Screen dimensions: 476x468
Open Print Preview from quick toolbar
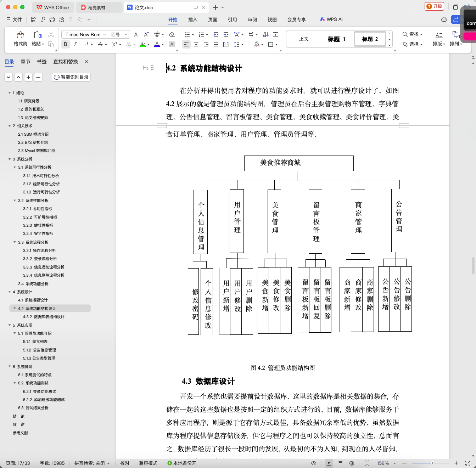click(61, 19)
